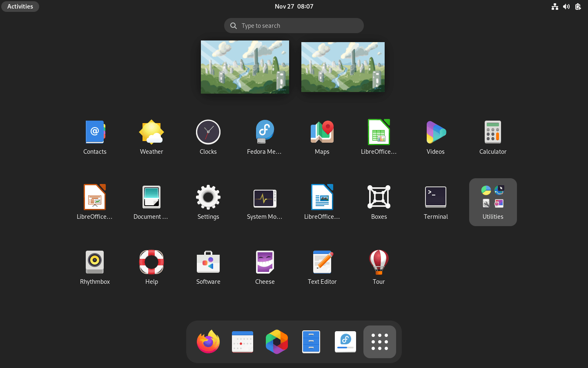Image resolution: width=588 pixels, height=368 pixels.
Task: Launch Firefox from the dock
Action: pos(208,342)
